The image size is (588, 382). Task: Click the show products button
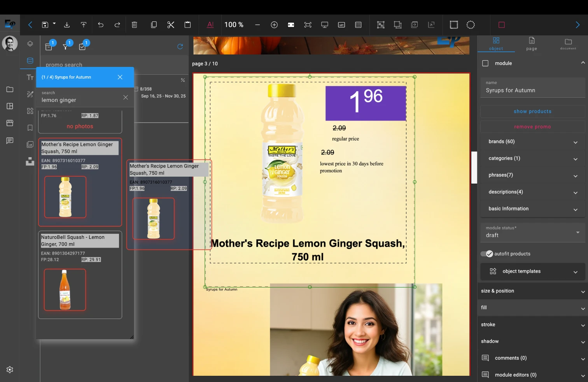[532, 111]
